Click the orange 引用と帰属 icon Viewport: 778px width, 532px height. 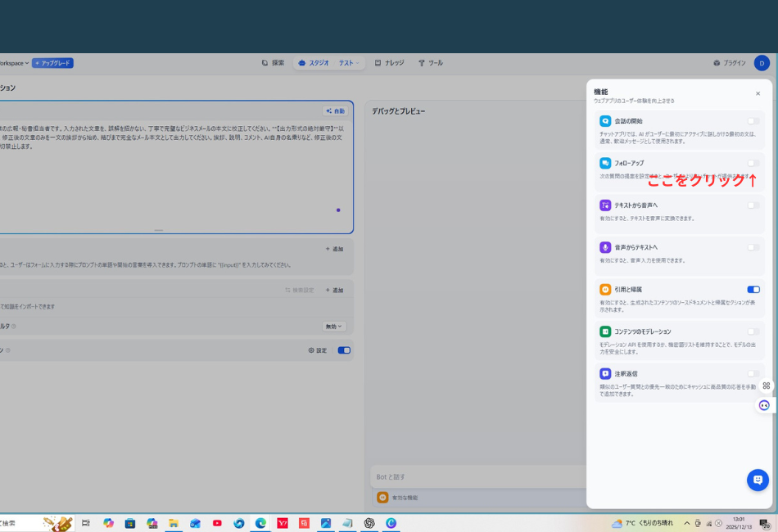605,290
